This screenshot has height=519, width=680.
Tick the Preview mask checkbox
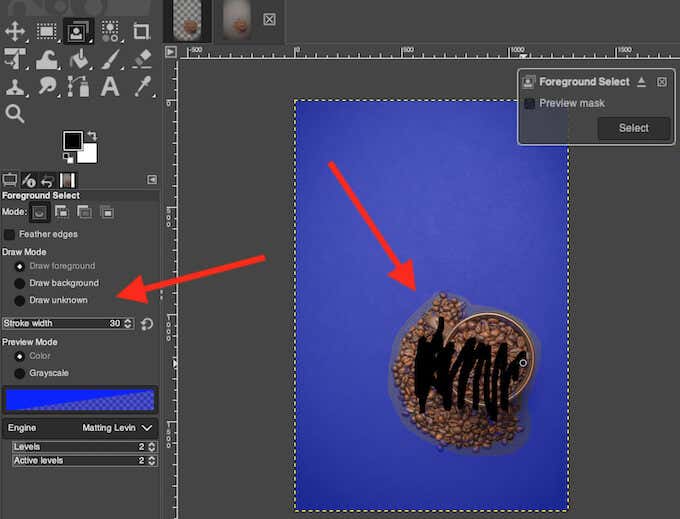coord(529,103)
